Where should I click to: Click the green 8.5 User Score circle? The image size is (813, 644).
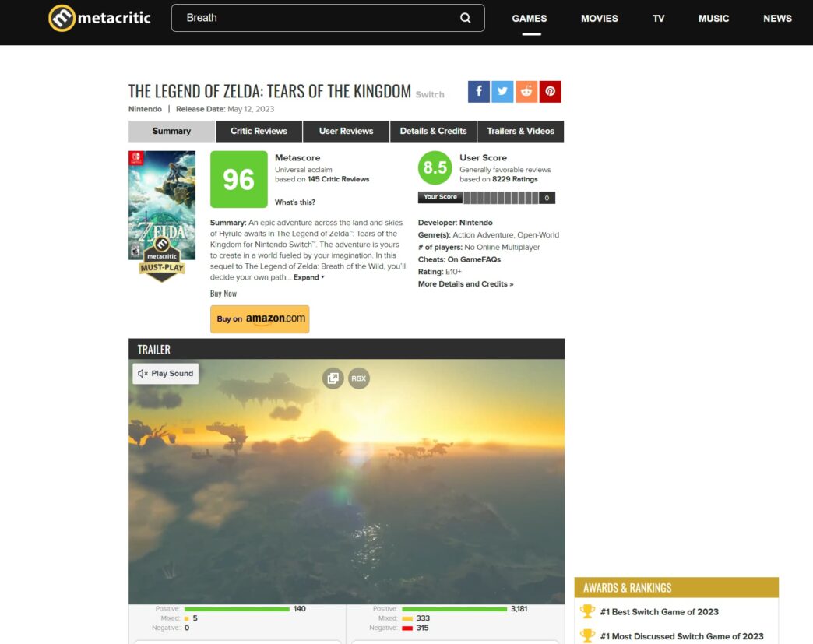pyautogui.click(x=435, y=167)
